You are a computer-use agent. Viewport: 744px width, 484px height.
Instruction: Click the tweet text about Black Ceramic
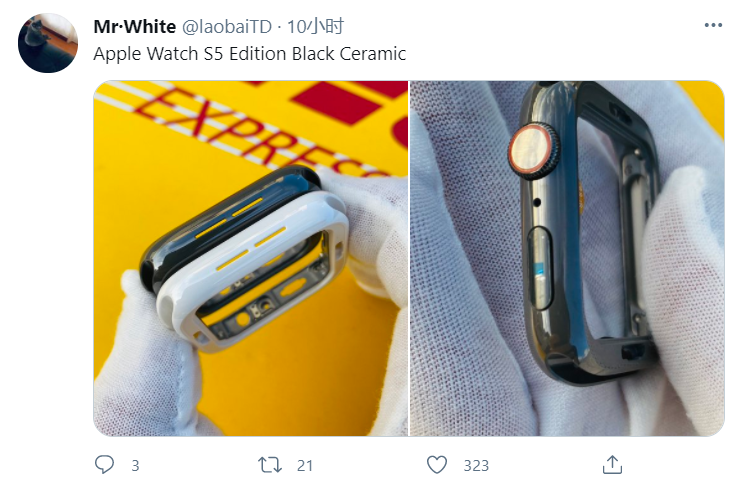(x=250, y=54)
